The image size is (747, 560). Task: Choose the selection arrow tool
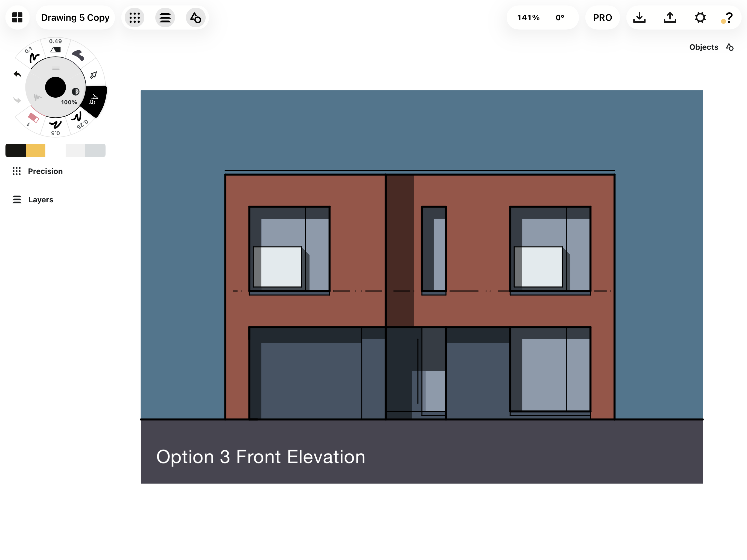[x=94, y=75]
